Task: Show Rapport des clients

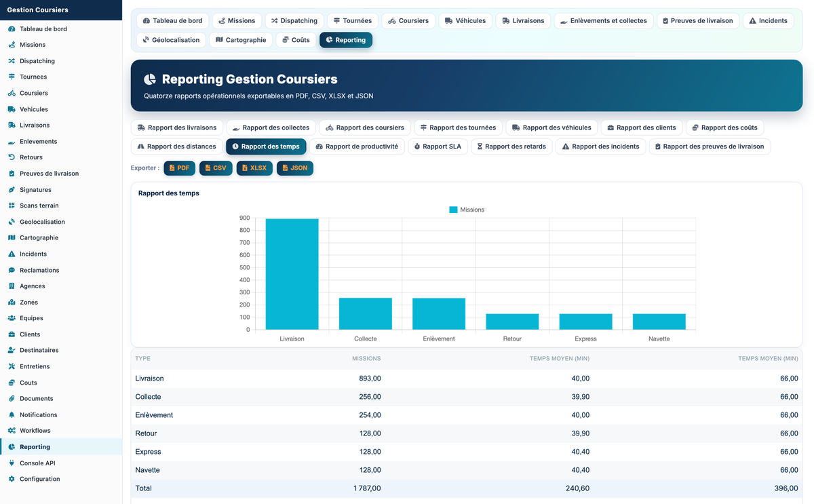Action: [642, 128]
